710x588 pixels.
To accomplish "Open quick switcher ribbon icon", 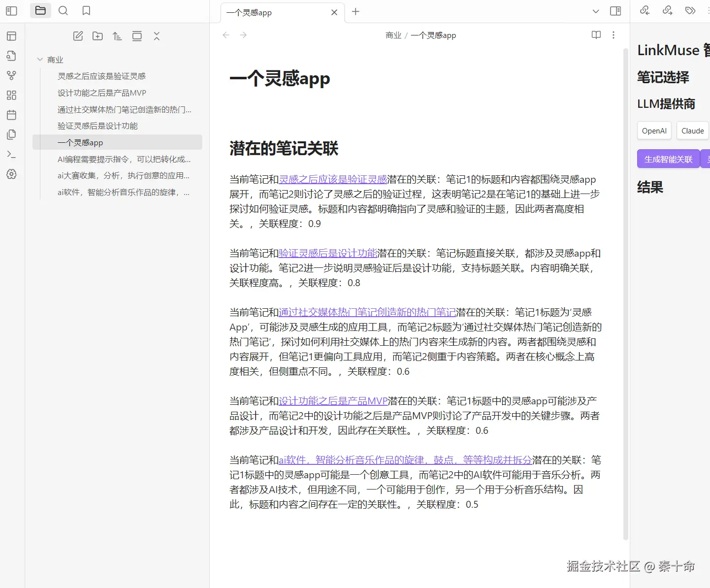I will (11, 56).
